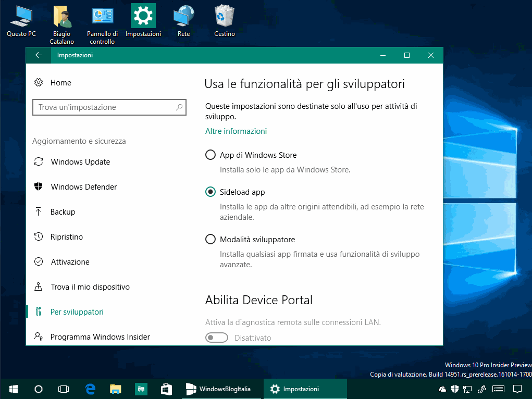Click the Trova il mio dispositivo icon
Image resolution: width=532 pixels, height=399 pixels.
[39, 286]
